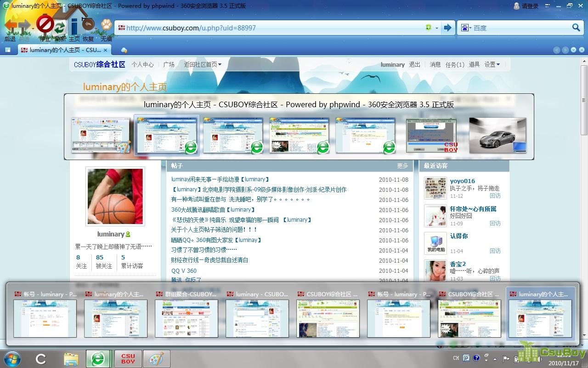Open the browser menu icon left of minimize
The width and height of the screenshot is (588, 368).
[x=548, y=6]
